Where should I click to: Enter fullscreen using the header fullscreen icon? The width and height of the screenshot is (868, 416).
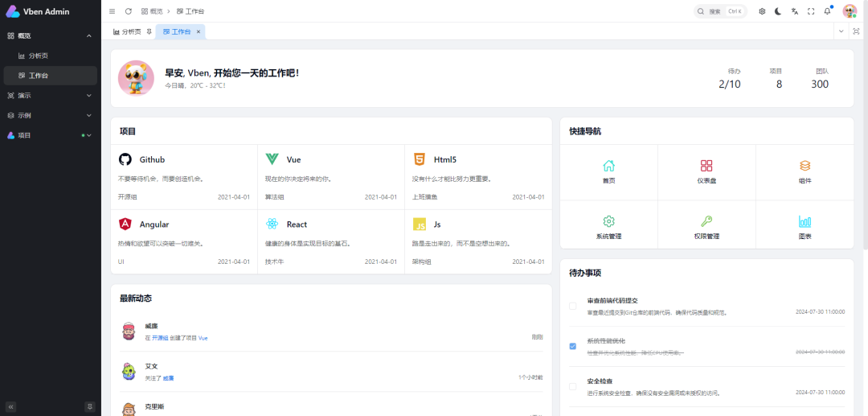click(811, 11)
